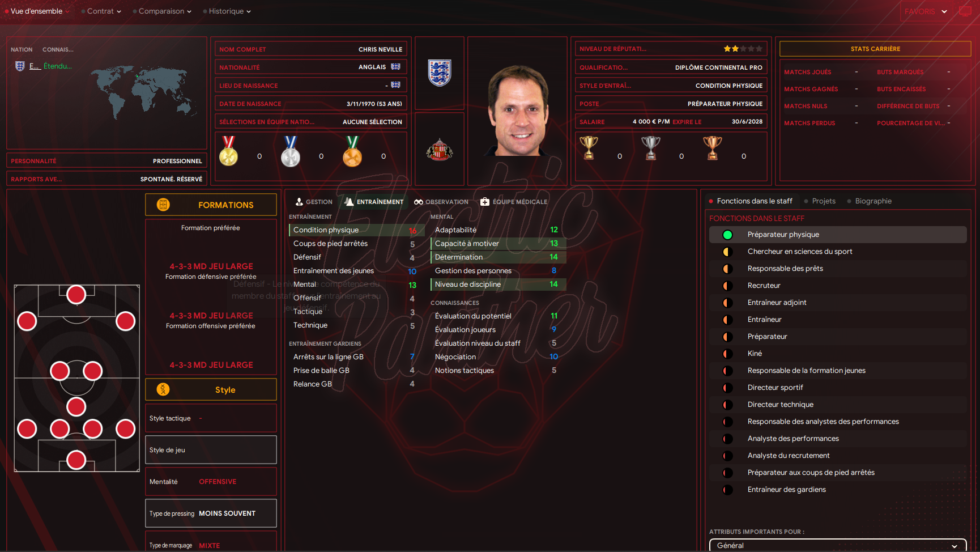Viewport: 980px width, 552px height.
Task: Select the gold medal icon
Action: (229, 151)
